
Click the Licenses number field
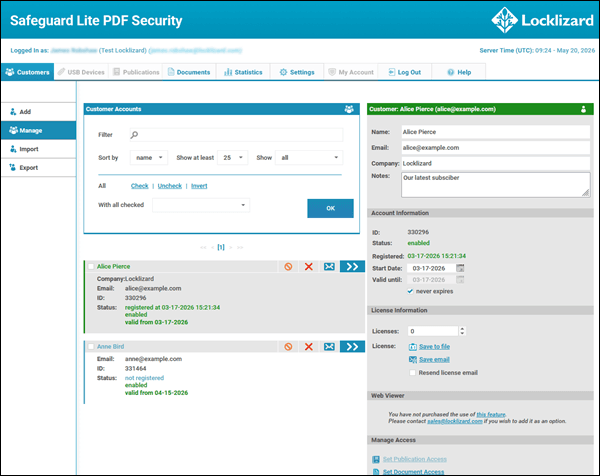(433, 331)
